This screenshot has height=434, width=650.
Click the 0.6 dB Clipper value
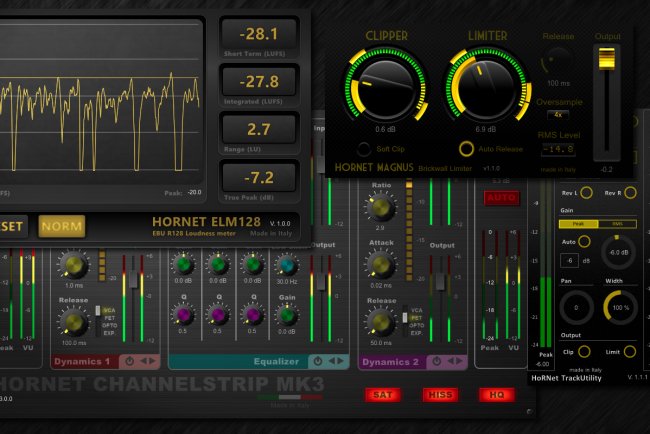pyautogui.click(x=385, y=129)
